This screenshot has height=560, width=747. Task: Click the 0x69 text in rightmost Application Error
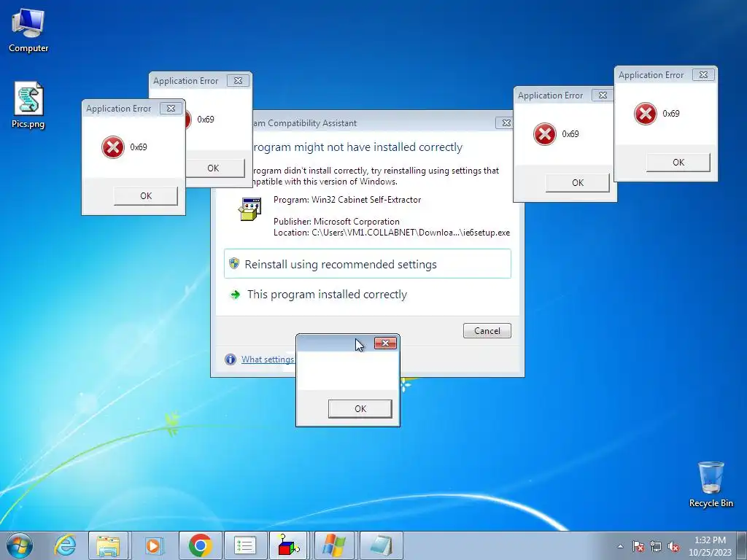point(671,113)
